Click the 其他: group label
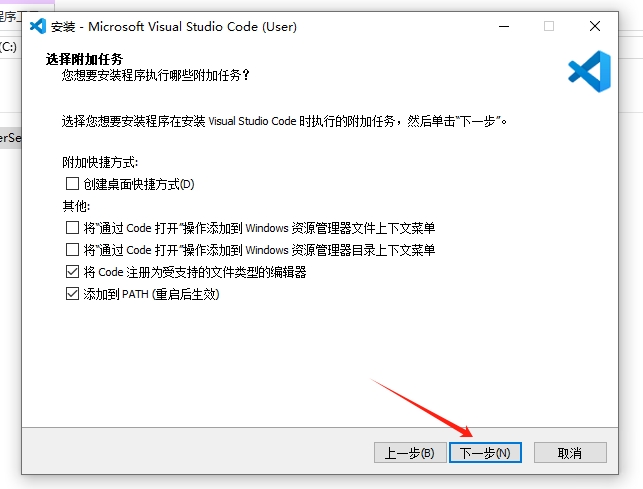 (x=76, y=206)
